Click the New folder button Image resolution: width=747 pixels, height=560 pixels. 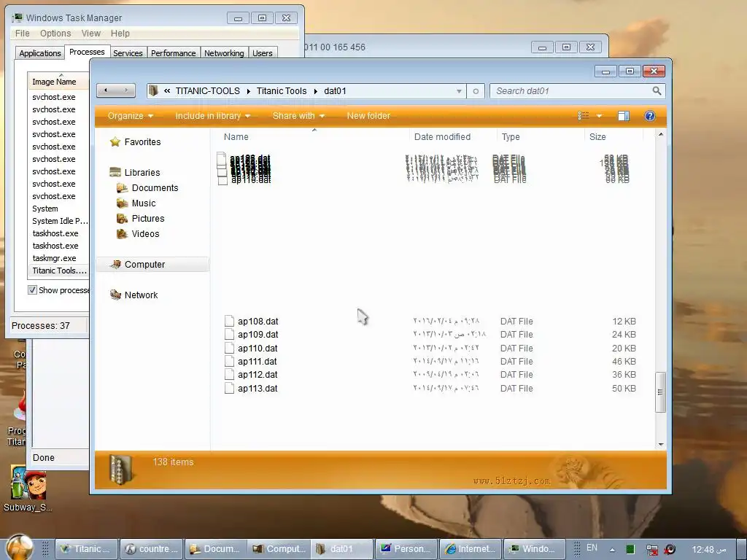[368, 116]
